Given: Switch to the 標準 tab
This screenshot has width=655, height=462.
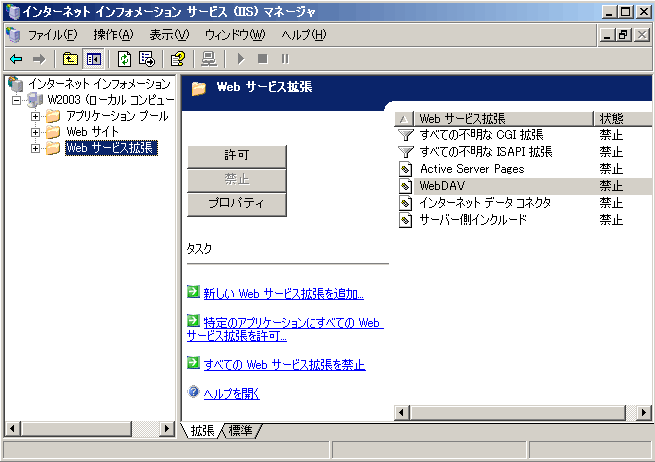Looking at the screenshot, I should click(241, 431).
